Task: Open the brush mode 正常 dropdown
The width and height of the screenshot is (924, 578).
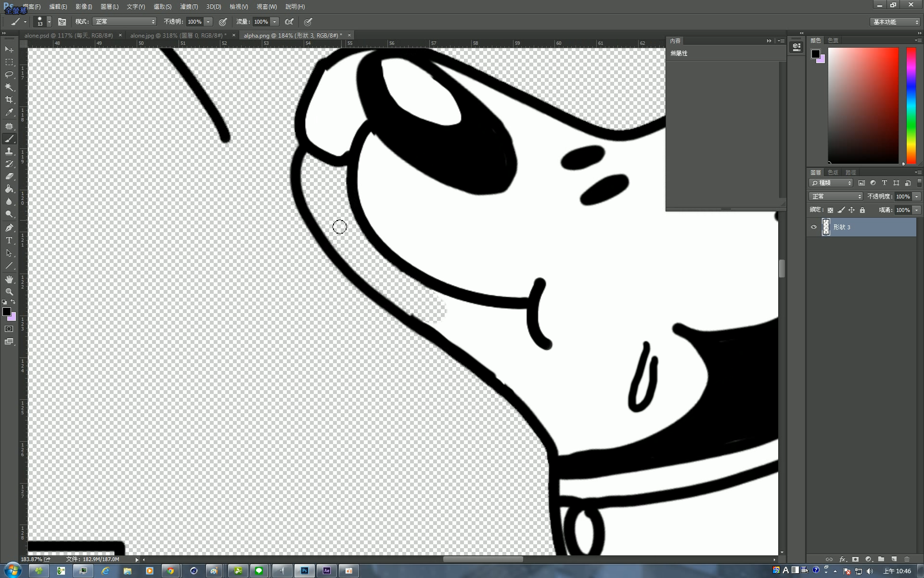Action: pyautogui.click(x=125, y=22)
